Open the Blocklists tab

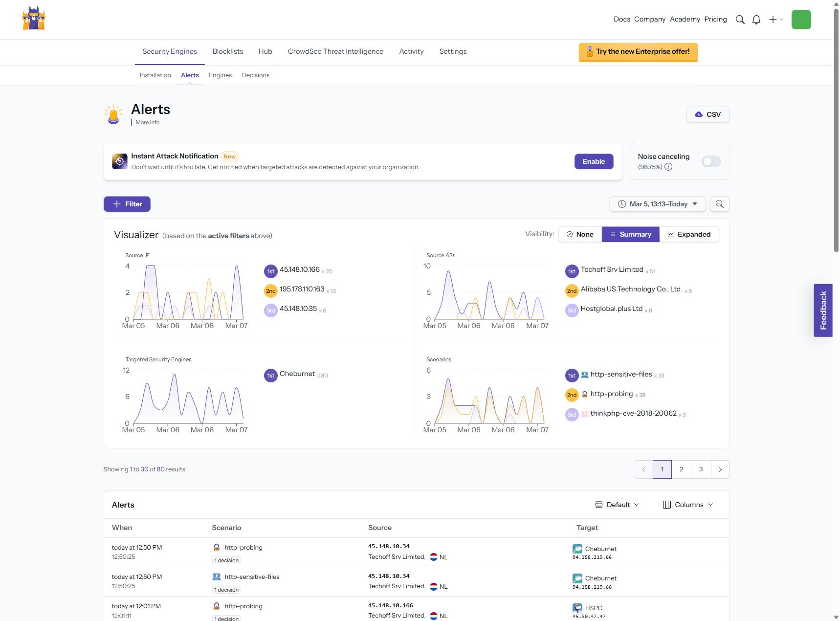228,51
